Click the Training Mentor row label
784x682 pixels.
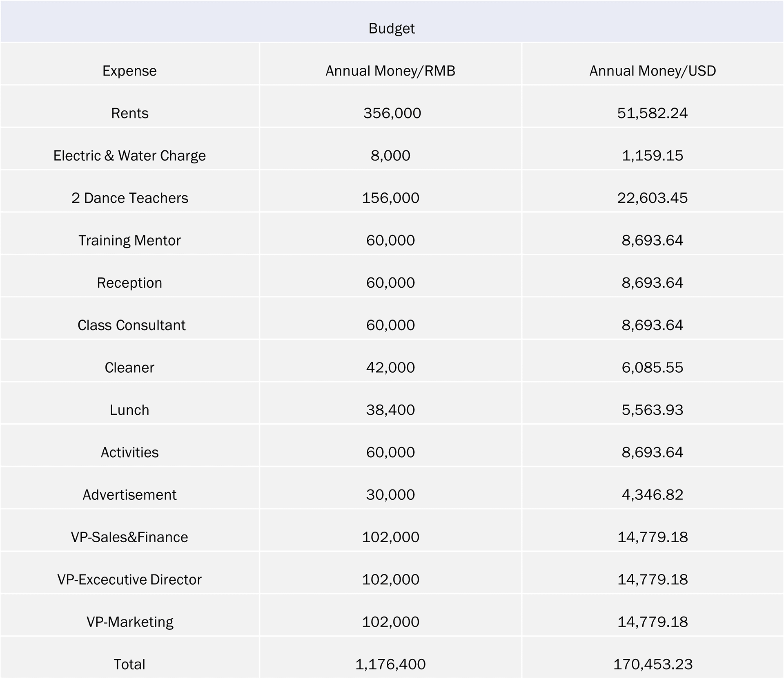tap(129, 240)
